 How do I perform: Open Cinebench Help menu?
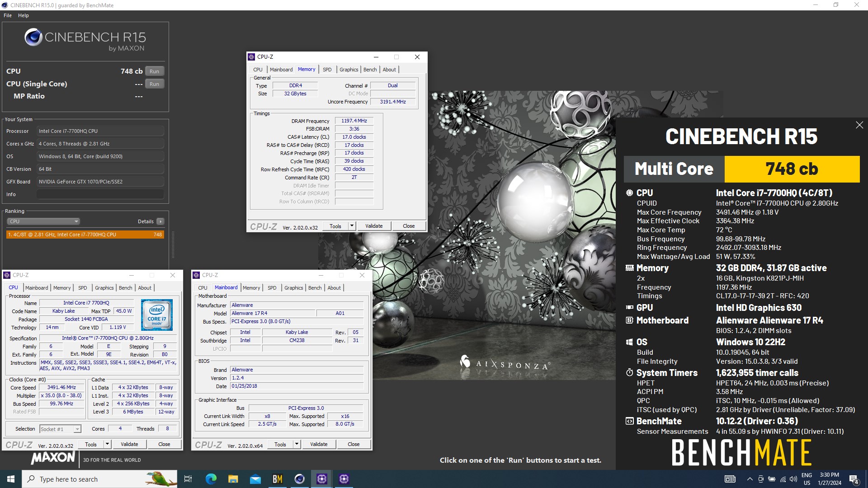pos(24,15)
